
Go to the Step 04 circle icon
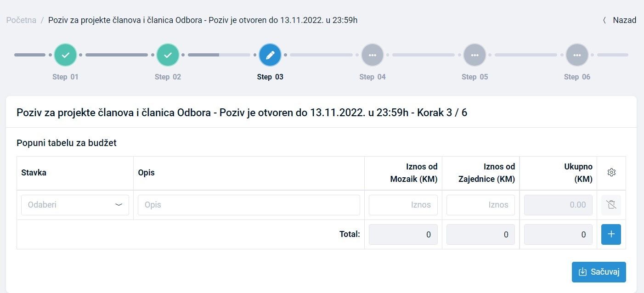373,55
